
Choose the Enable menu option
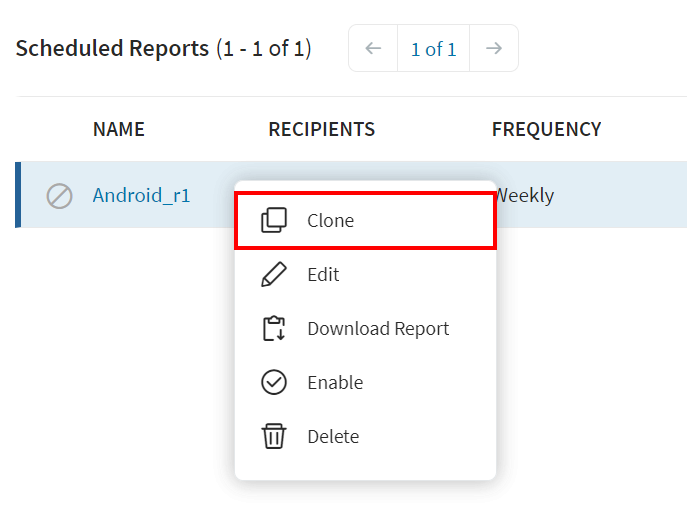(x=335, y=383)
